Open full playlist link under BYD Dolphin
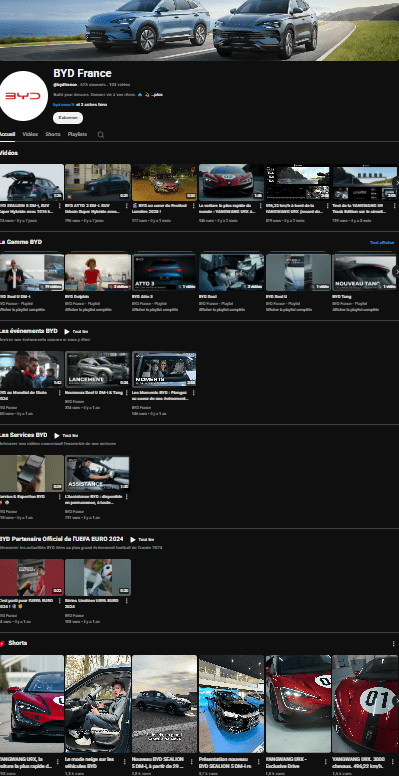The height and width of the screenshot is (776, 399). pyautogui.click(x=88, y=309)
